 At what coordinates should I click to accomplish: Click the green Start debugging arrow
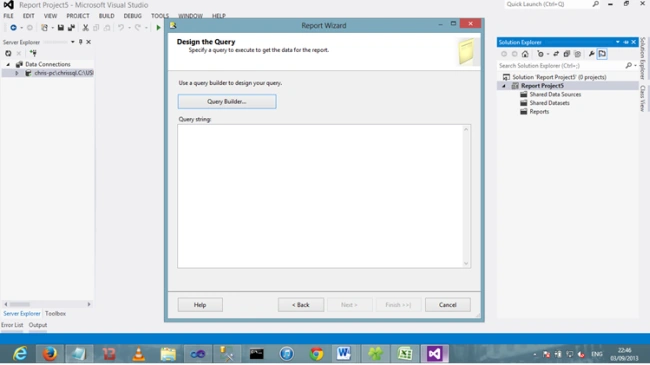point(158,28)
